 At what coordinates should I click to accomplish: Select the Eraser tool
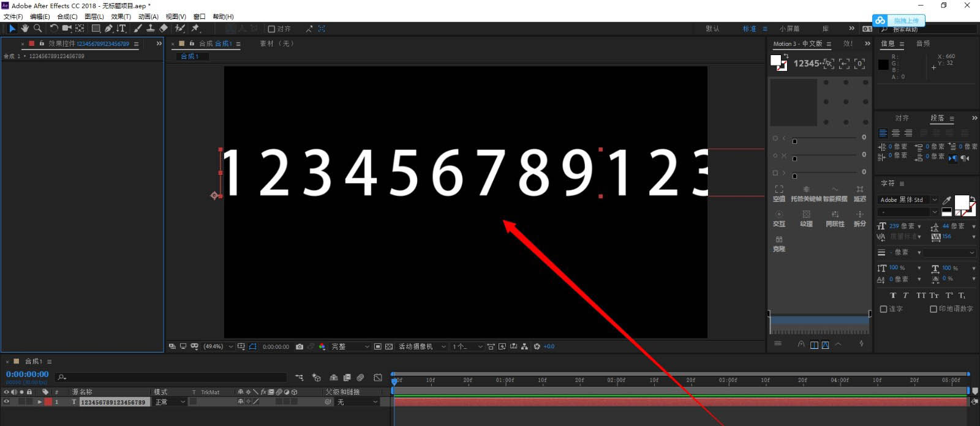click(x=164, y=28)
